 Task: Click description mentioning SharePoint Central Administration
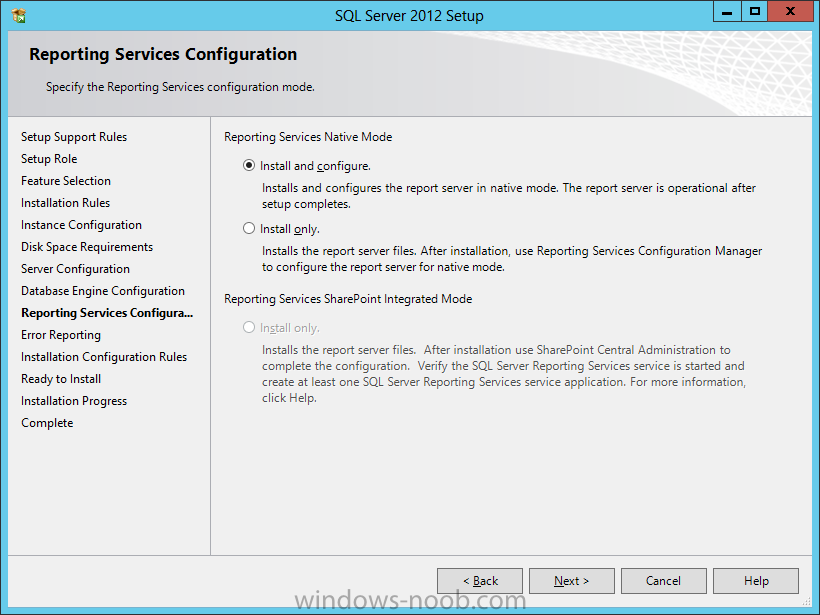pyautogui.click(x=504, y=374)
